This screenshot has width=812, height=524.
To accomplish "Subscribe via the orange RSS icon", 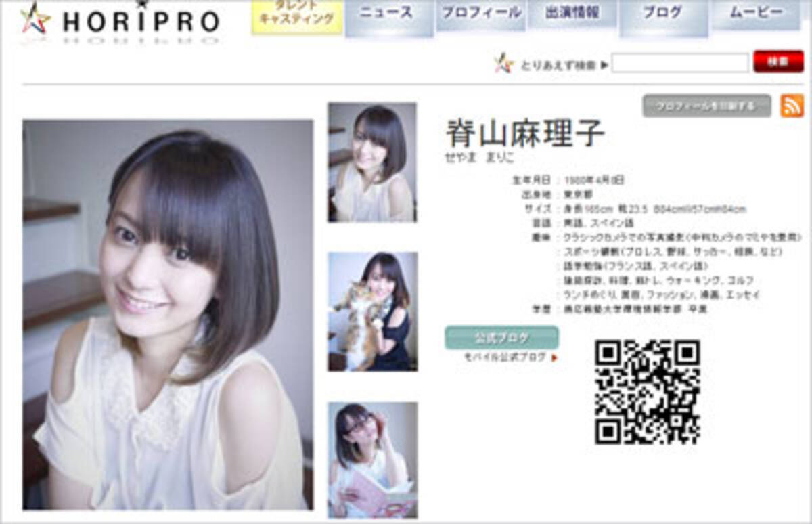I will click(792, 106).
